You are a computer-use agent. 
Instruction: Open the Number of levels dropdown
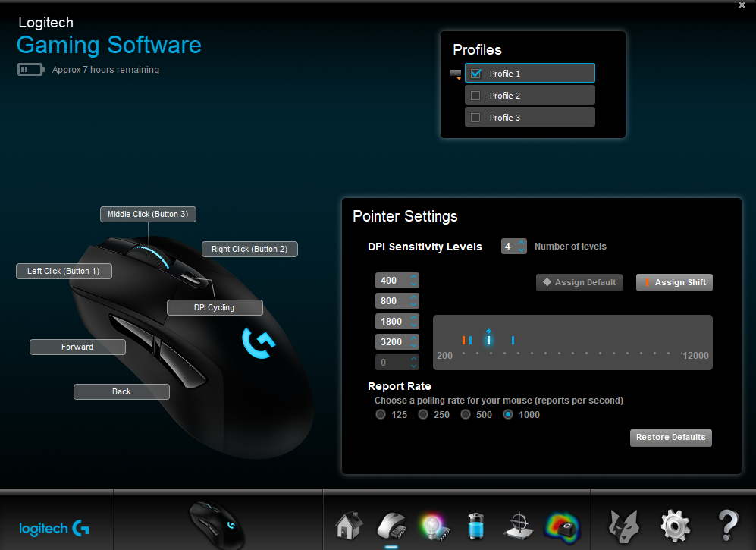coord(514,246)
